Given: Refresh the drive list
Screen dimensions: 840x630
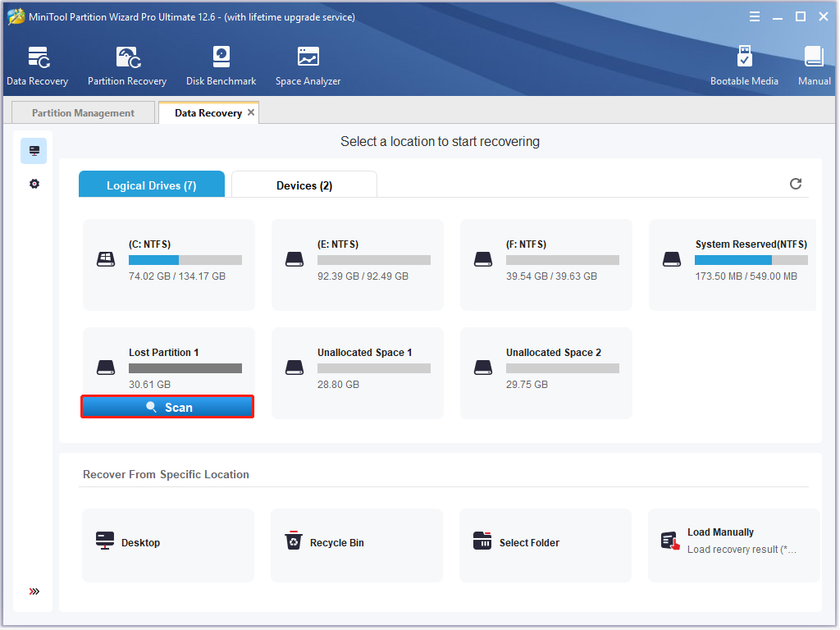Looking at the screenshot, I should tap(795, 184).
